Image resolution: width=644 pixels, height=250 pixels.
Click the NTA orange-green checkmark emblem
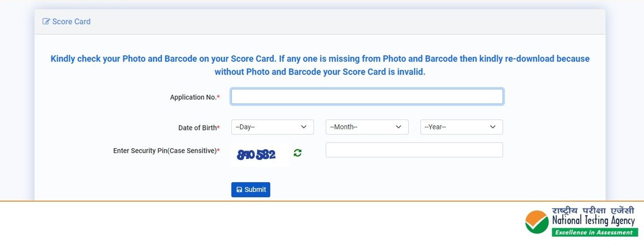537,222
